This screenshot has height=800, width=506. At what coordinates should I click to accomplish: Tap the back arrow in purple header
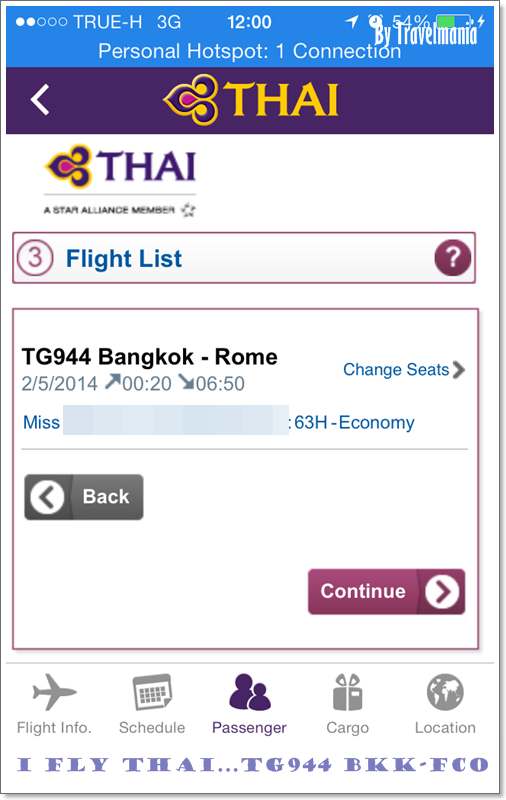pyautogui.click(x=40, y=99)
